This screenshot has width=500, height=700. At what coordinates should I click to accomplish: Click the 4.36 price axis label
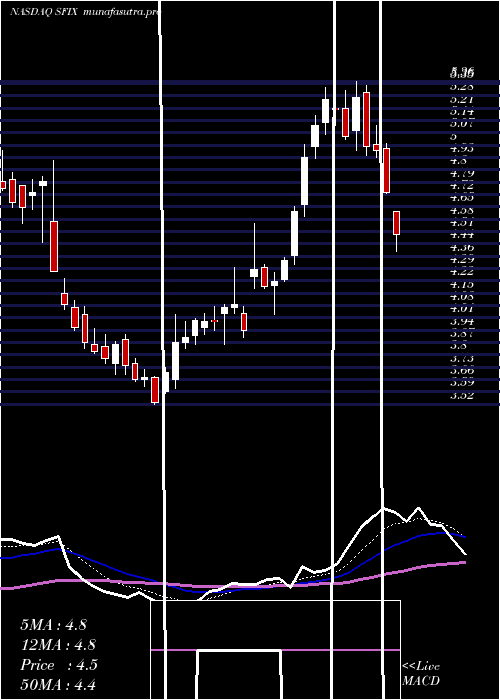(x=462, y=247)
